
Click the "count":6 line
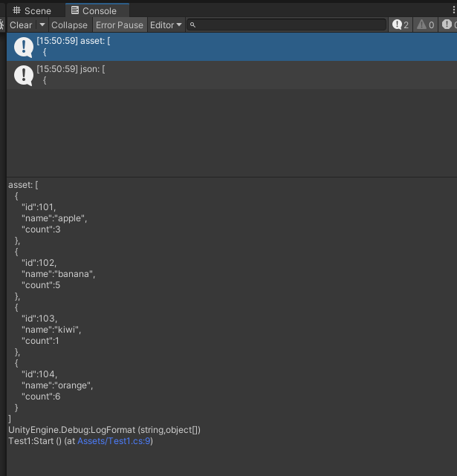point(41,397)
